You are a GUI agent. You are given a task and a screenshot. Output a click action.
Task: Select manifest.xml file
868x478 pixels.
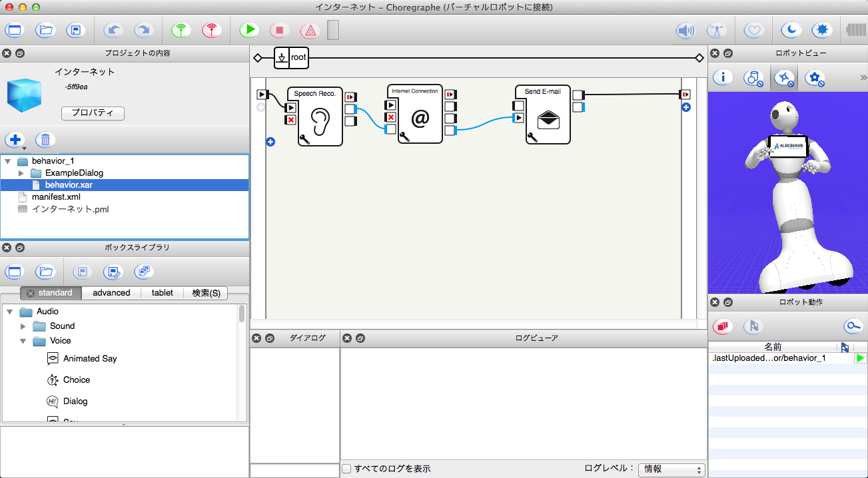point(55,197)
